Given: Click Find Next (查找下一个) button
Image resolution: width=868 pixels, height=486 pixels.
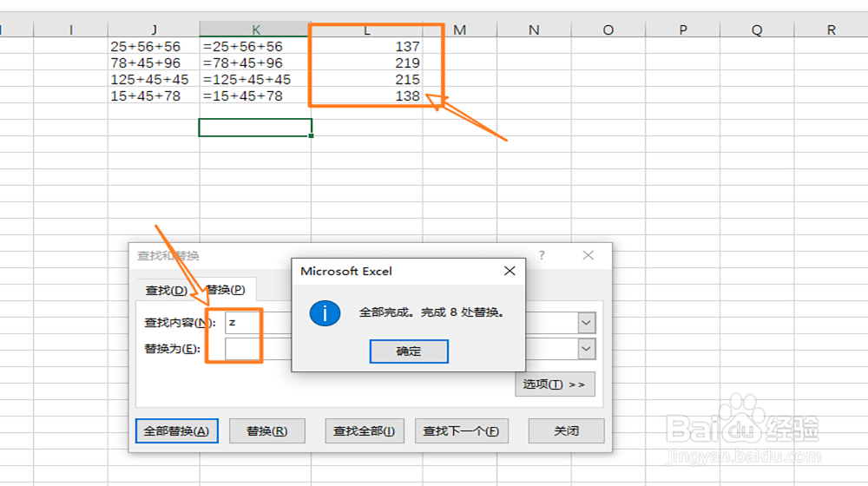Looking at the screenshot, I should [461, 430].
